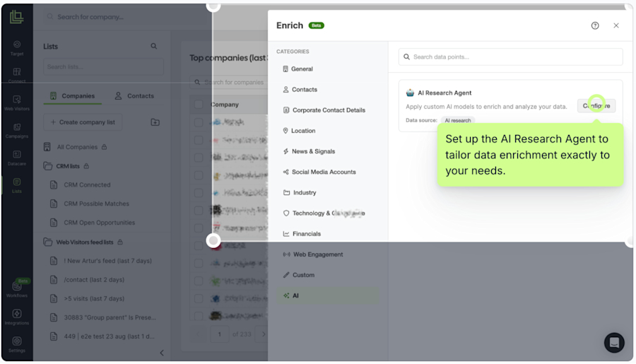This screenshot has width=636, height=364.
Task: Click the Search for companies field in table
Action: click(x=229, y=83)
